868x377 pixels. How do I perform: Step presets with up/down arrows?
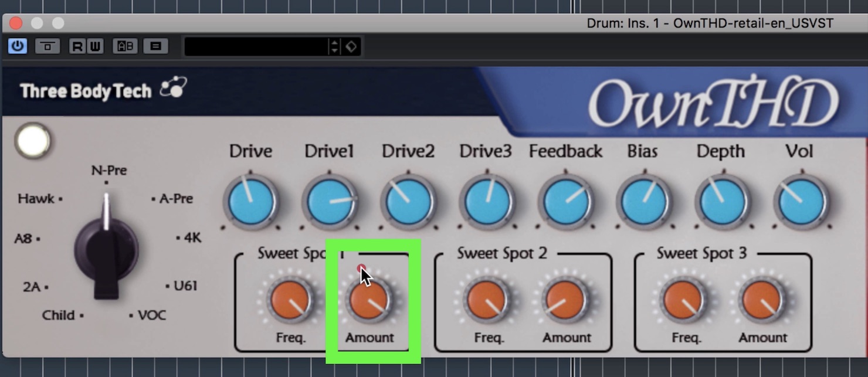(x=334, y=46)
